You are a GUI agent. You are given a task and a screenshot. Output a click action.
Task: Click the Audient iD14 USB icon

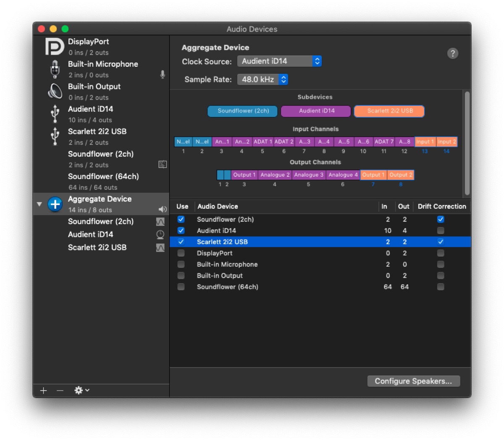pyautogui.click(x=55, y=114)
